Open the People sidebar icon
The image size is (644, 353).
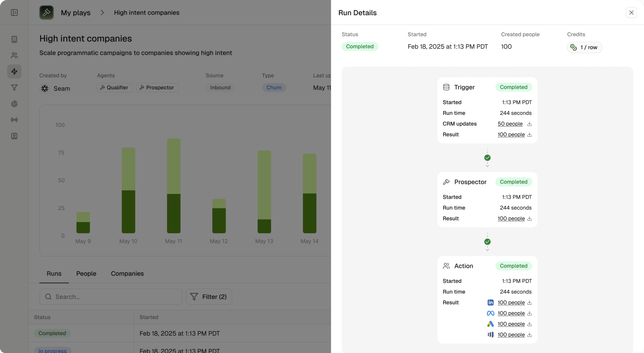tap(14, 55)
